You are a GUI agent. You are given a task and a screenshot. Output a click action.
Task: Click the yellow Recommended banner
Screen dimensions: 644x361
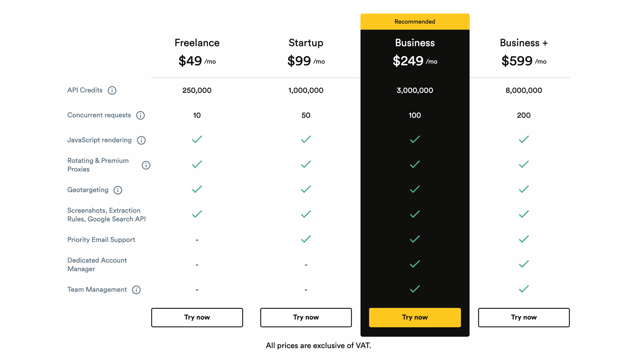(415, 22)
